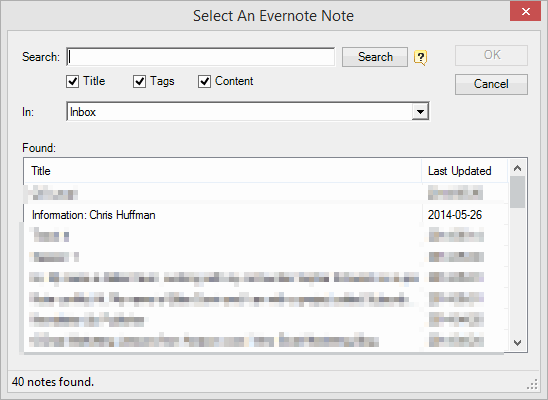Click the OK button
The width and height of the screenshot is (548, 400).
click(491, 55)
